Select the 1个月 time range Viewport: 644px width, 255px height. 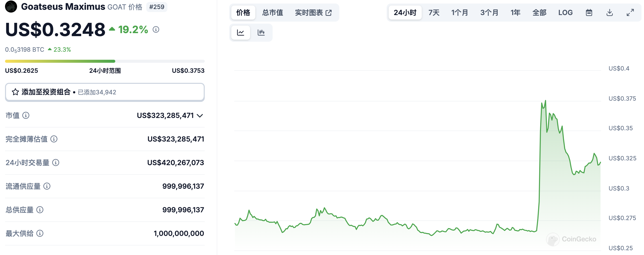tap(460, 13)
